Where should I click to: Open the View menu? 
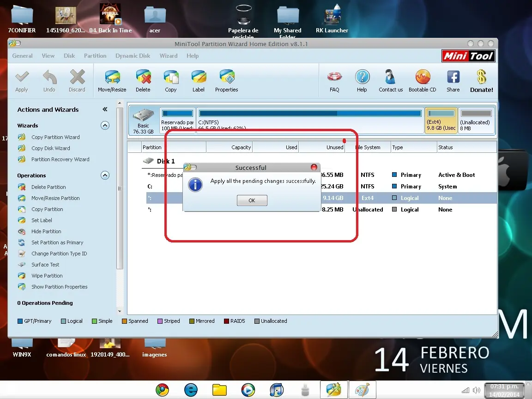point(48,55)
